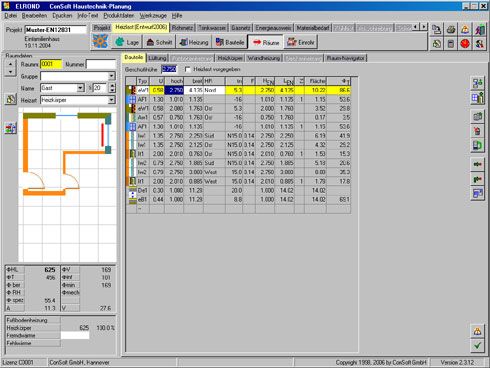Open the Bearbeiten menu
Screen dimensions: 490x368
pyautogui.click(x=34, y=16)
